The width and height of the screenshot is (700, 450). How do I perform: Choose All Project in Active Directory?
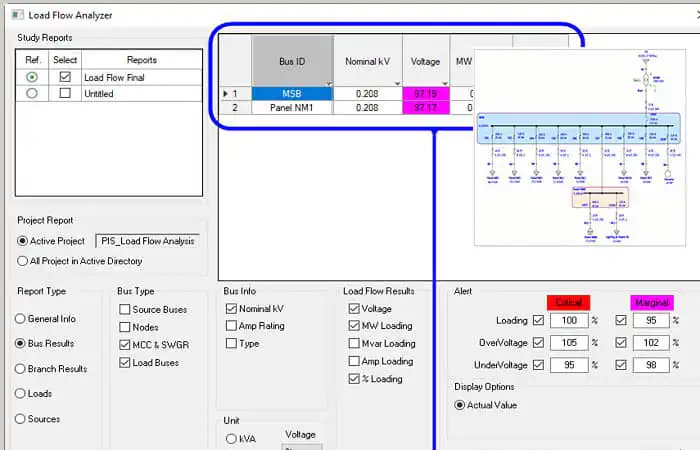pyautogui.click(x=22, y=261)
